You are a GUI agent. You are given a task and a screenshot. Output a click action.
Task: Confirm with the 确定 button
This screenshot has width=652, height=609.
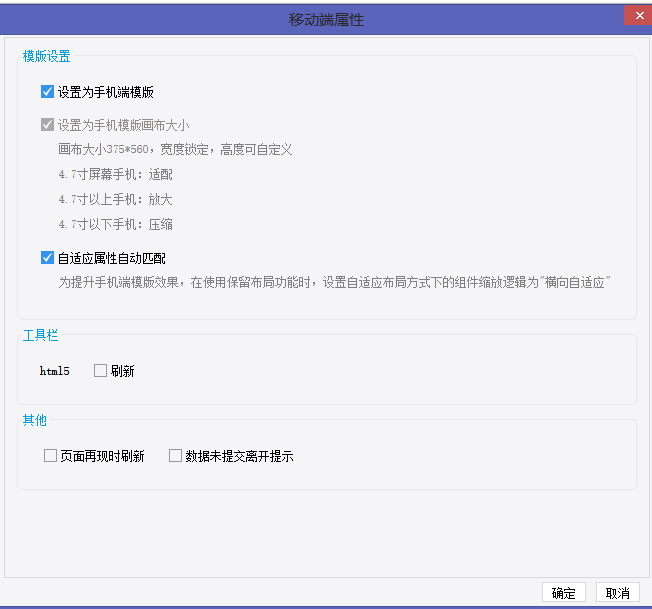(564, 592)
